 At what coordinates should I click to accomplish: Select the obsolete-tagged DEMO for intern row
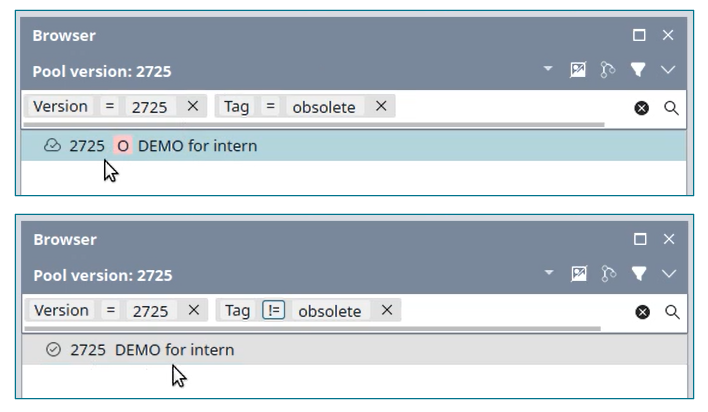354,146
